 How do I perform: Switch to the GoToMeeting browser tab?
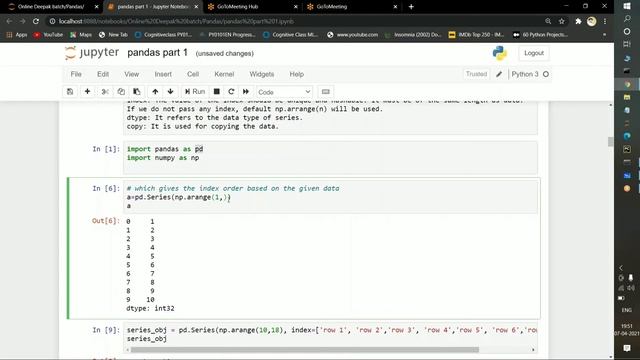click(x=351, y=7)
